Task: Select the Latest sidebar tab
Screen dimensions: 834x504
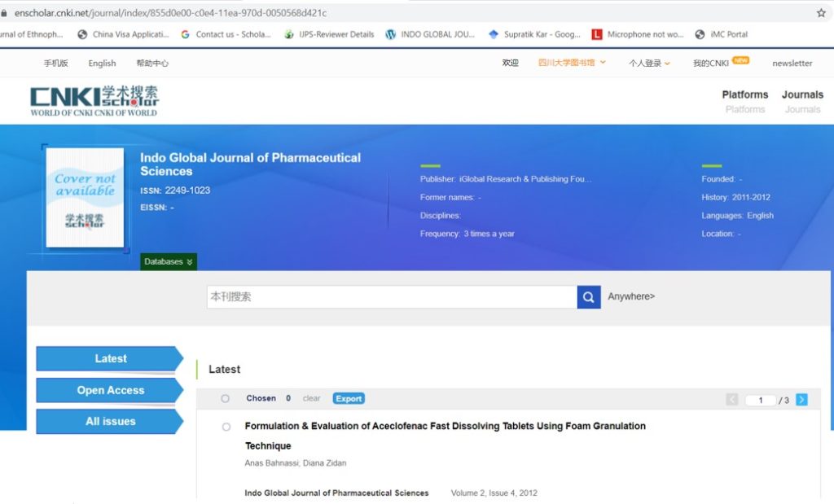Action: (x=110, y=359)
